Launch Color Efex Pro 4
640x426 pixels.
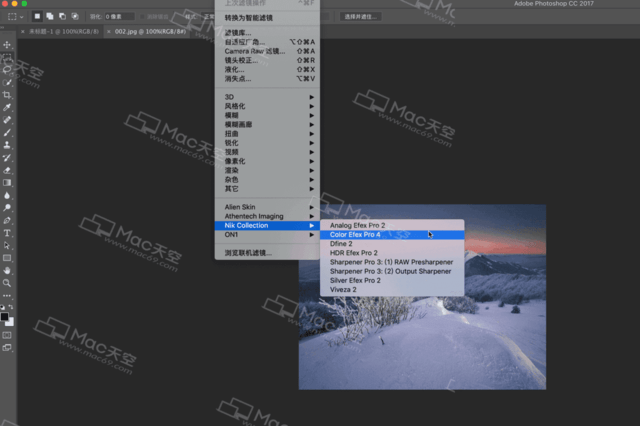point(392,235)
